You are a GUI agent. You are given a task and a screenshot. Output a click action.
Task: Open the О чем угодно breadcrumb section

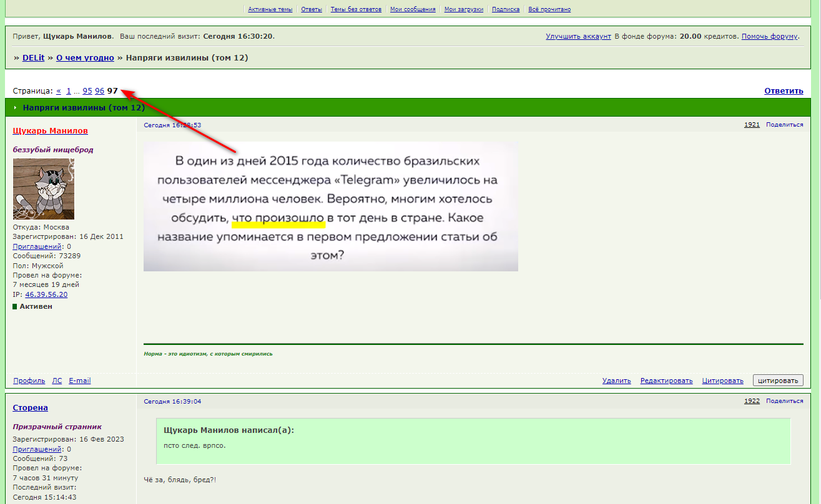tap(85, 58)
